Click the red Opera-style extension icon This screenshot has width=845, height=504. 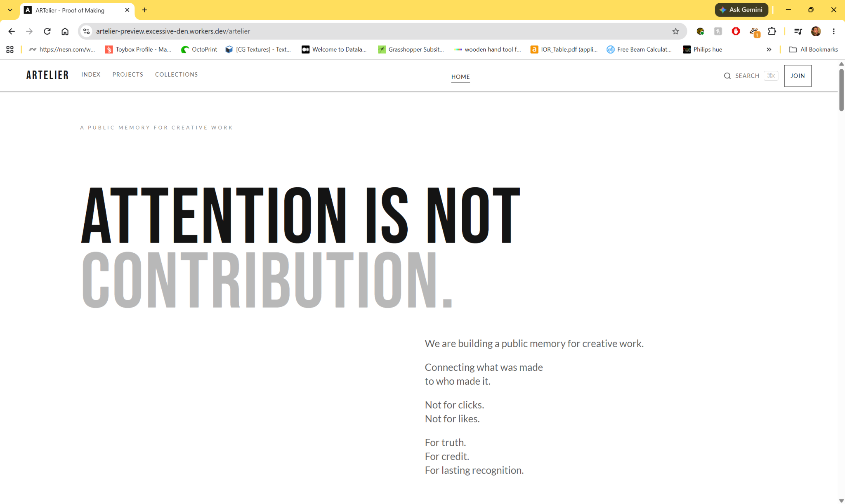(736, 31)
